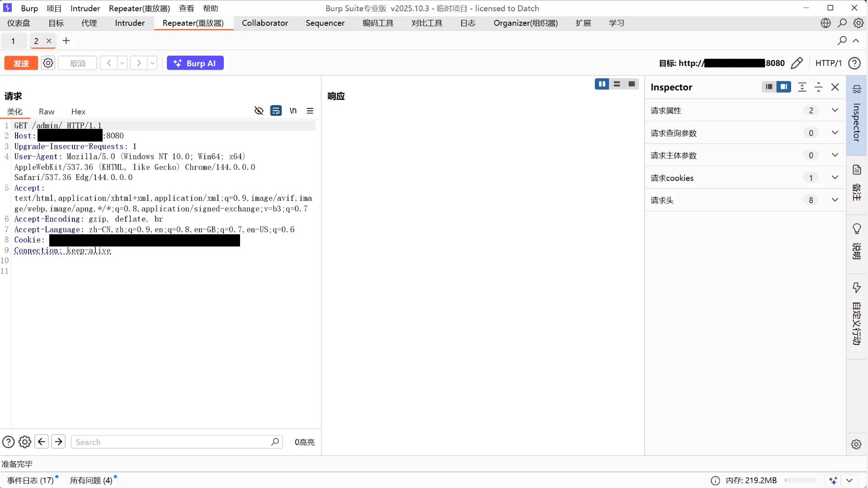
Task: Open the Inspector side tab
Action: pyautogui.click(x=857, y=115)
